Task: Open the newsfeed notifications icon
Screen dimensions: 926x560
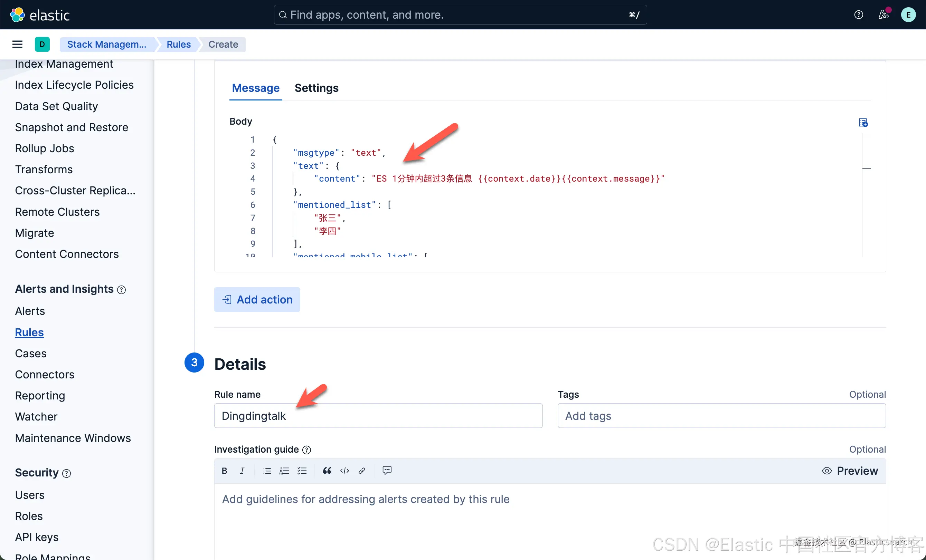Action: 884,15
